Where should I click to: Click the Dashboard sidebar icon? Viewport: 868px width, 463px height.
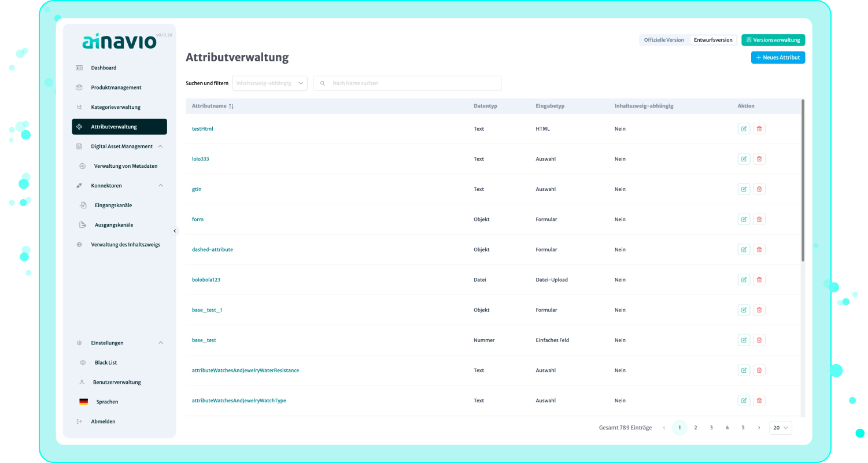click(79, 68)
